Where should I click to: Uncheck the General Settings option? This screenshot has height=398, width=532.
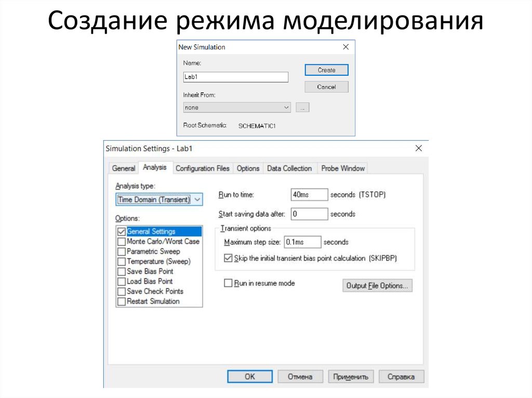121,231
